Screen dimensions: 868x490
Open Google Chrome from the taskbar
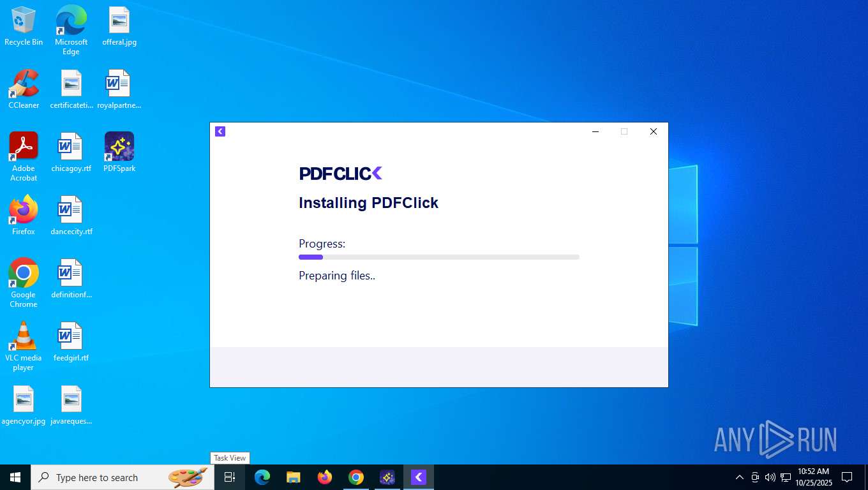pyautogui.click(x=356, y=477)
